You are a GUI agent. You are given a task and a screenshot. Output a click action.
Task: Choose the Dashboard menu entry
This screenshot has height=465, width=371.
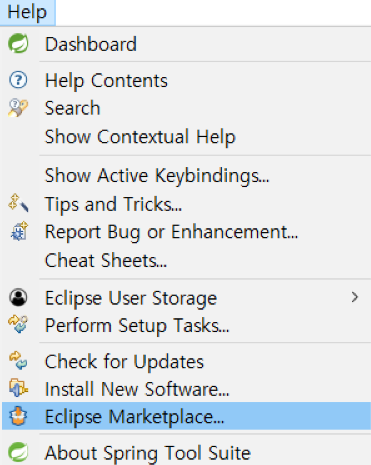[x=91, y=44]
